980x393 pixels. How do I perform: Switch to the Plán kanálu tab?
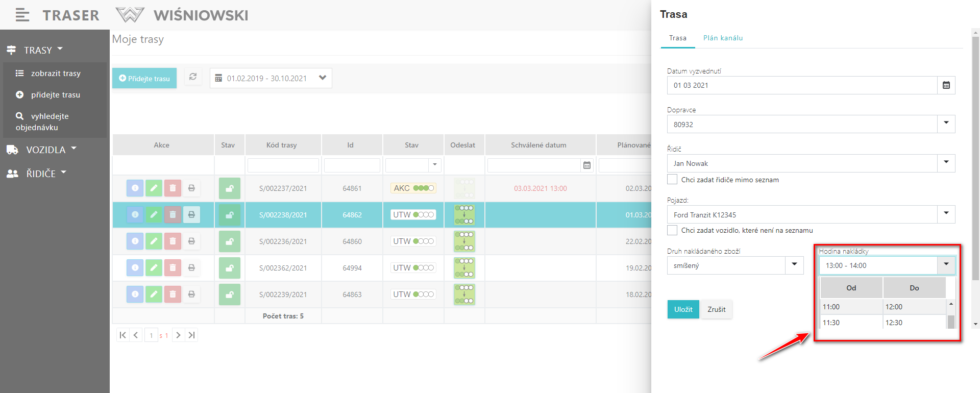(x=723, y=38)
